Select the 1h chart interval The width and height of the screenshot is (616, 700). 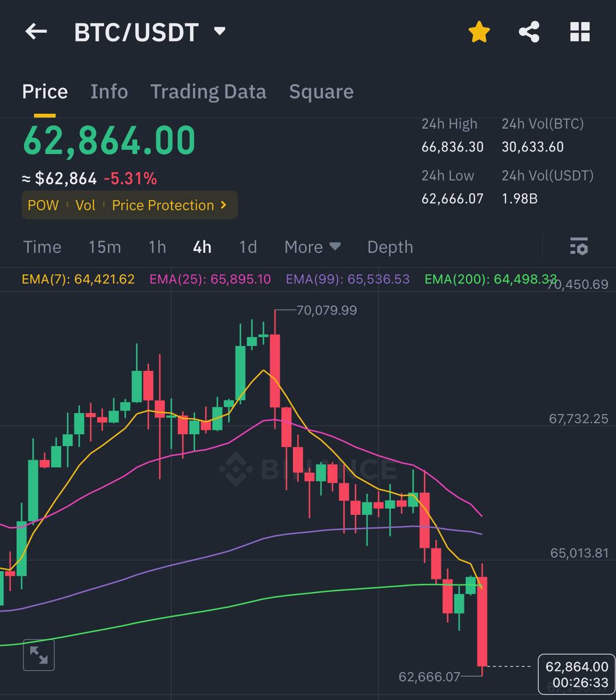(x=157, y=247)
